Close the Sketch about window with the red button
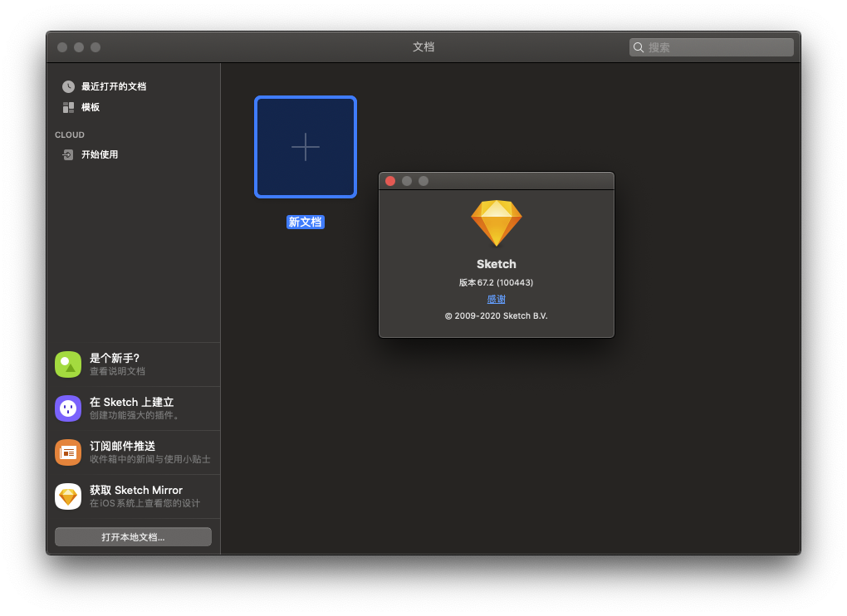The image size is (847, 616). point(390,181)
